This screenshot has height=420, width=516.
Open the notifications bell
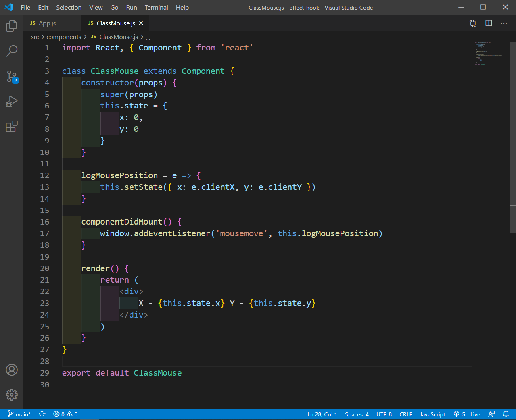(506, 414)
